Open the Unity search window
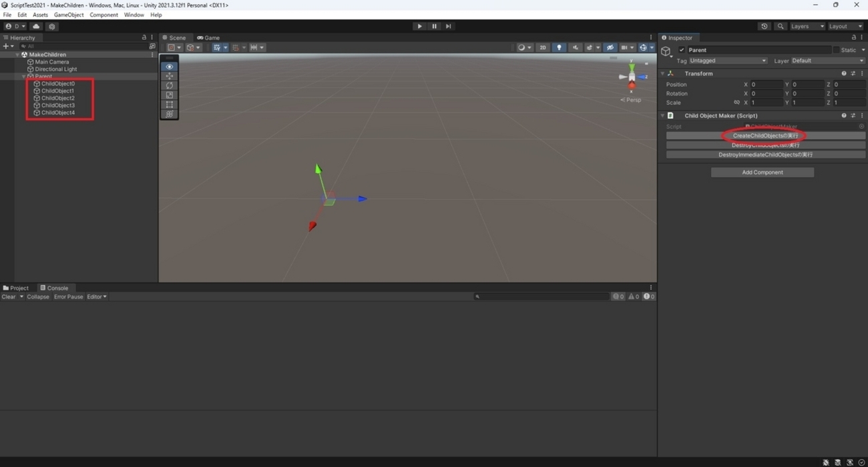This screenshot has height=467, width=868. (780, 26)
